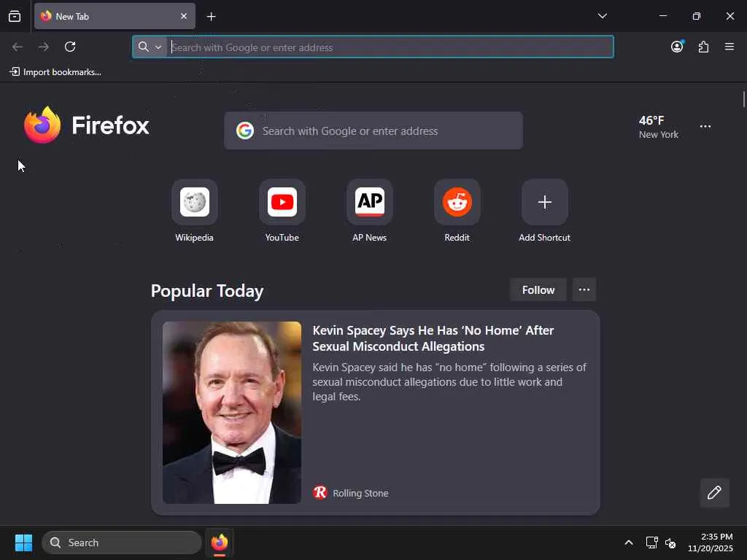
Task: Open the network status tray icon
Action: coord(651,542)
